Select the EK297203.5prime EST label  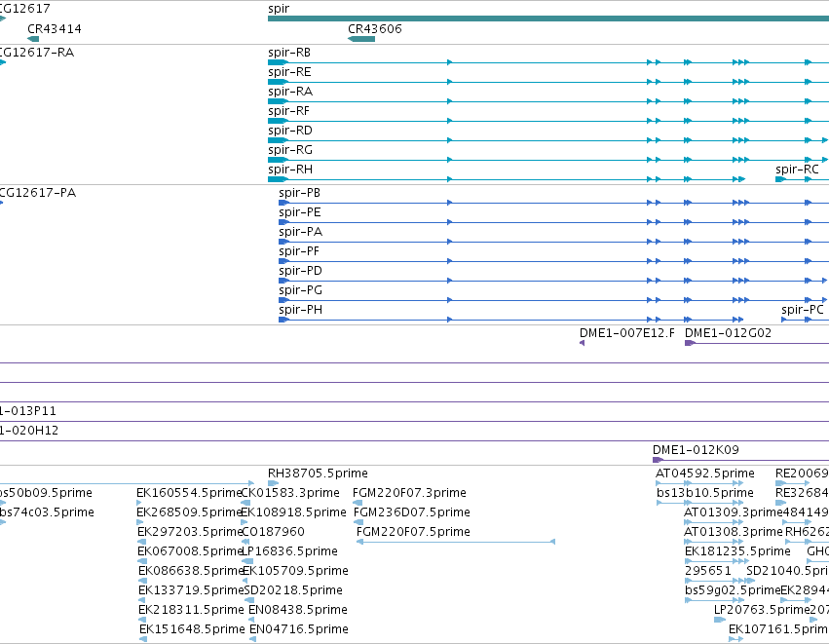tap(190, 532)
